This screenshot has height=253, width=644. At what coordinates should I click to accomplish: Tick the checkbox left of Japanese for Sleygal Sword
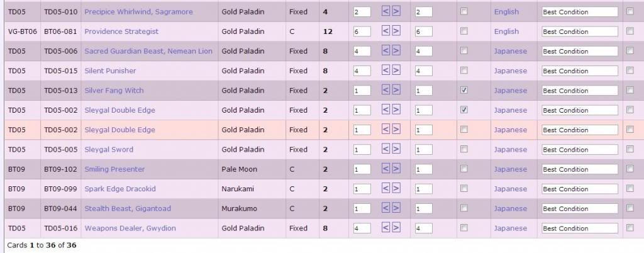[464, 150]
